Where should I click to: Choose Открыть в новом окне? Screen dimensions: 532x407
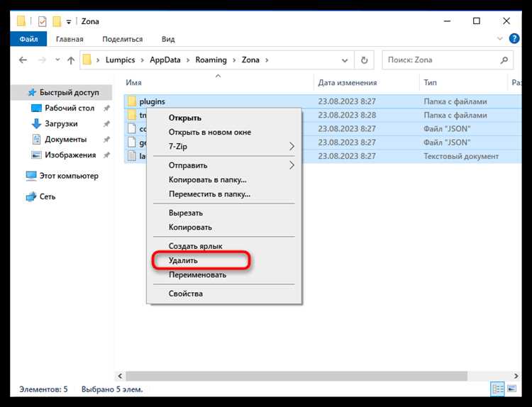[x=224, y=132]
